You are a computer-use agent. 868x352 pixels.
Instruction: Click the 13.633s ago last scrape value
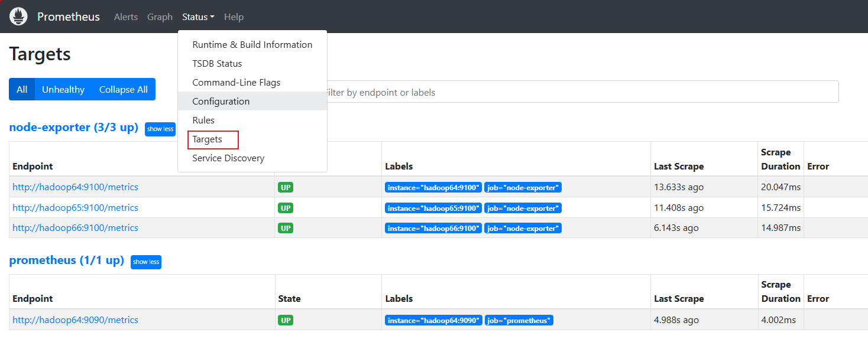(679, 187)
